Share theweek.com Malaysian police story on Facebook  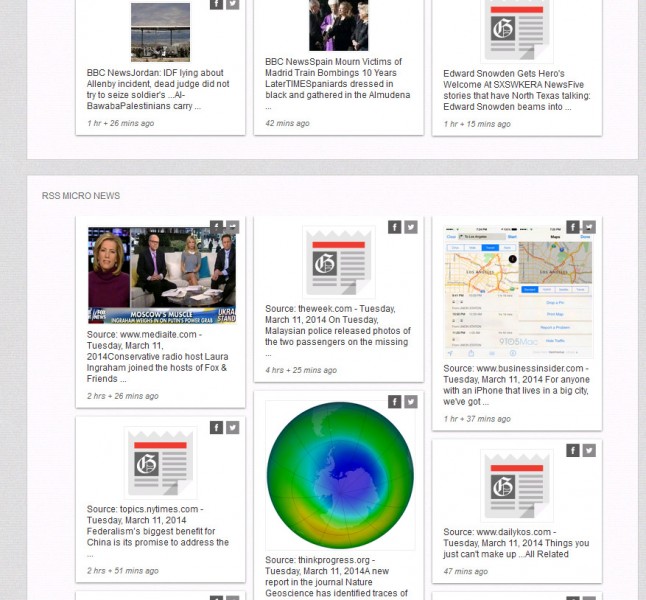tap(394, 227)
